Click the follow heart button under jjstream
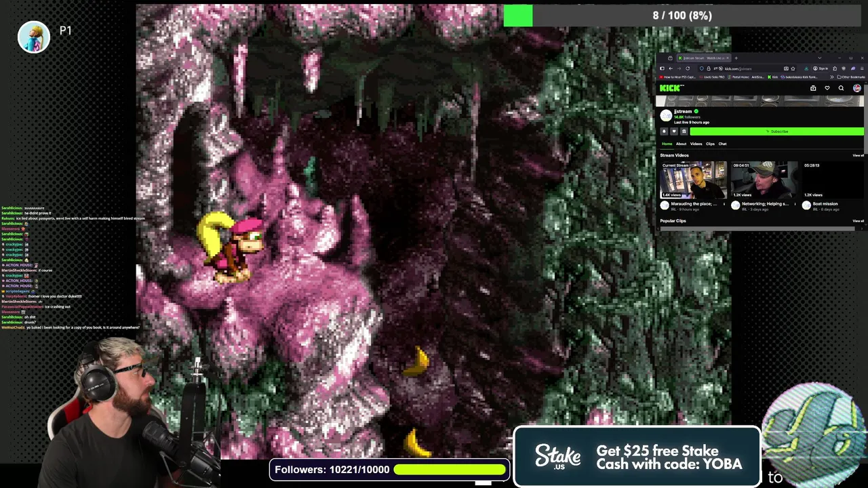The width and height of the screenshot is (868, 488). coord(674,131)
